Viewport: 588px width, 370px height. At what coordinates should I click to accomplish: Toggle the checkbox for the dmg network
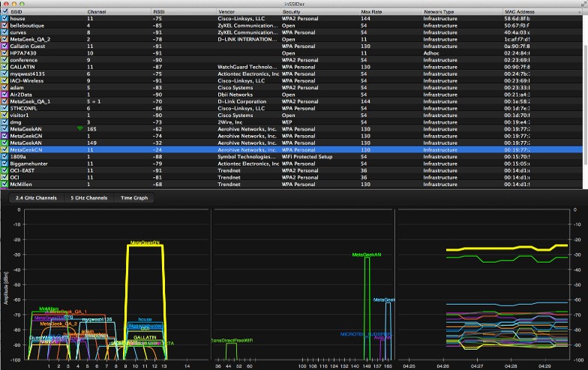coord(4,122)
